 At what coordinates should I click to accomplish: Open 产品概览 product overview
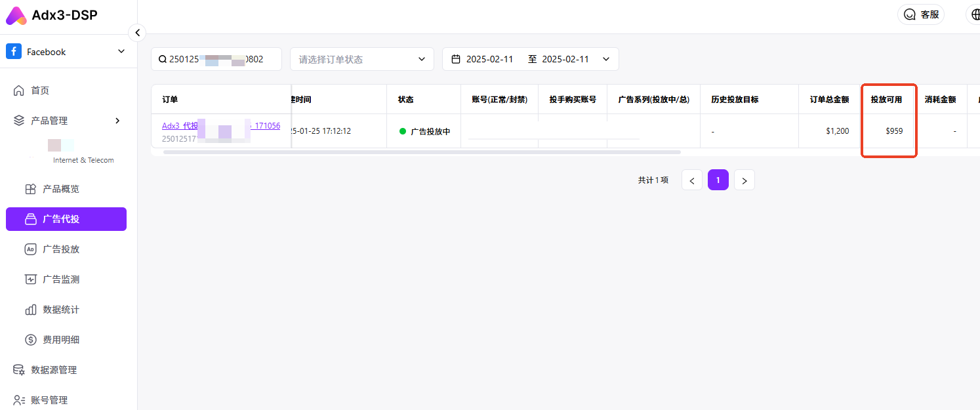point(60,189)
